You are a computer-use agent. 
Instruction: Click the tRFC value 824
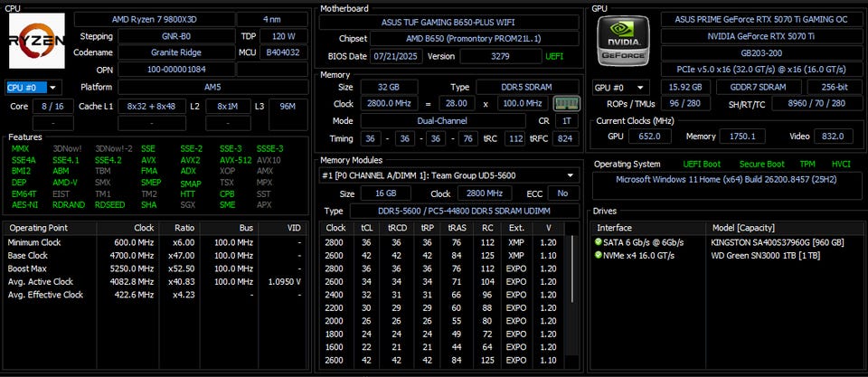click(565, 138)
